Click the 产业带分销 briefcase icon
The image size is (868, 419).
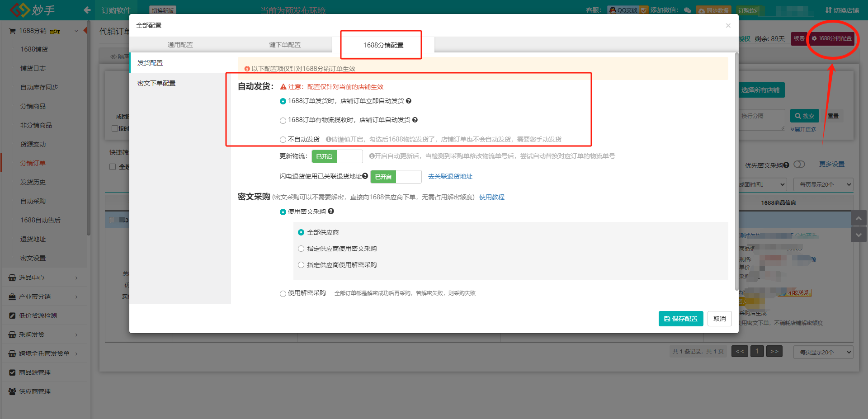(12, 297)
